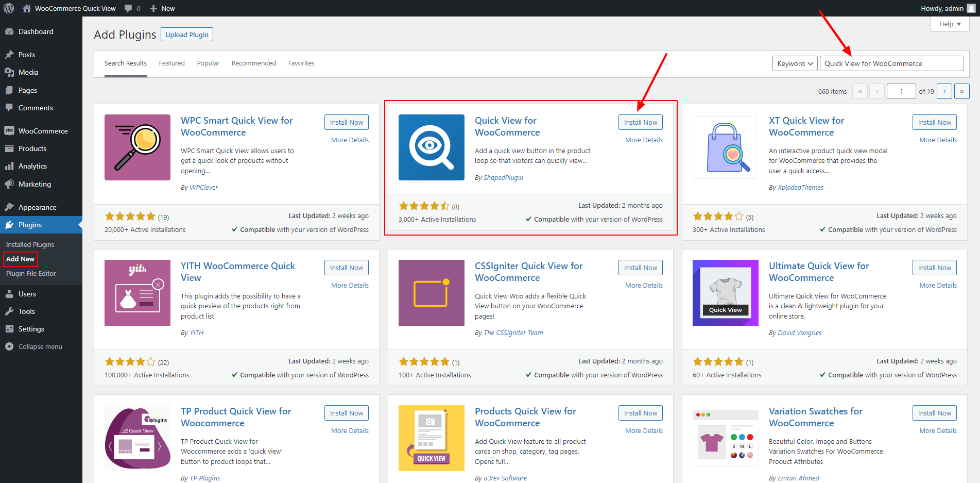Viewport: 980px width, 483px height.
Task: Click the plugin search input field
Action: tap(892, 63)
